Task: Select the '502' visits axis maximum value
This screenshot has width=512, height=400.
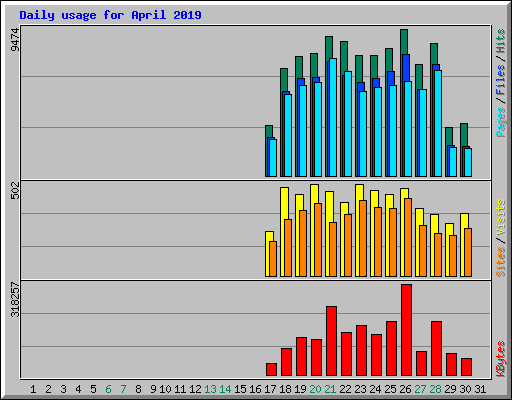Action: pyautogui.click(x=15, y=190)
